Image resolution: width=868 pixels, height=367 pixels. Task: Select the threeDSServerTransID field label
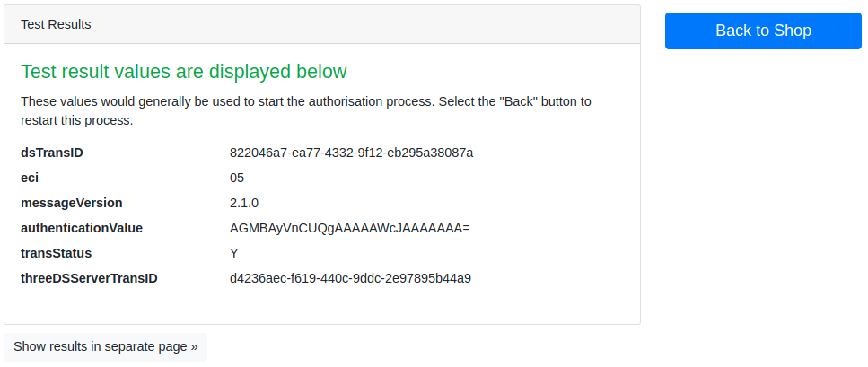(x=89, y=278)
